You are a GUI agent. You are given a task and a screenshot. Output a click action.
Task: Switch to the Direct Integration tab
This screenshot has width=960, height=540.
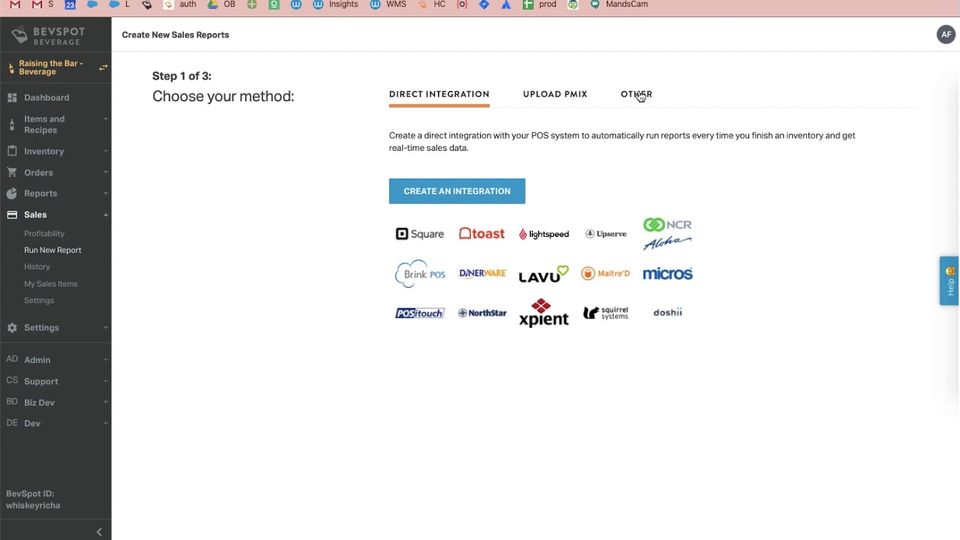click(439, 94)
